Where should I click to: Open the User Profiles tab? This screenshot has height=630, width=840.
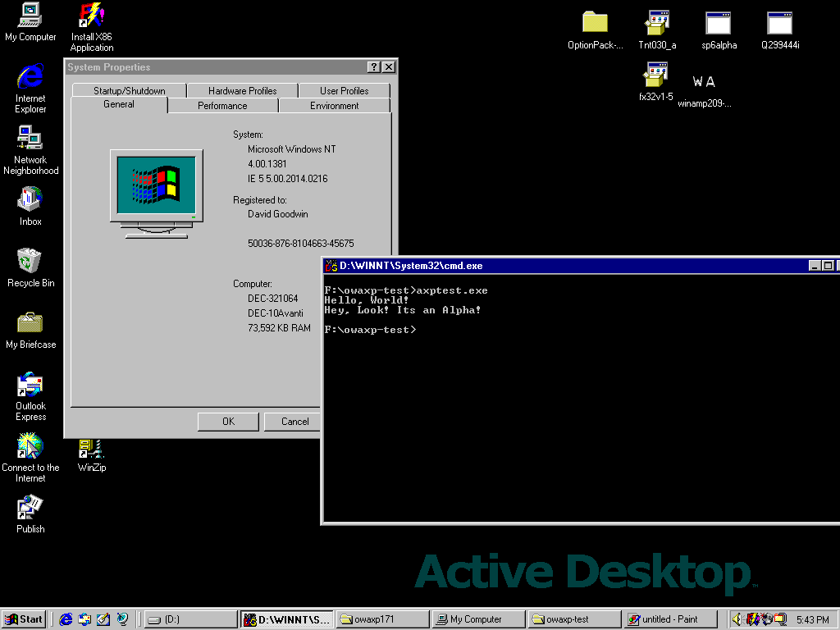click(x=344, y=90)
